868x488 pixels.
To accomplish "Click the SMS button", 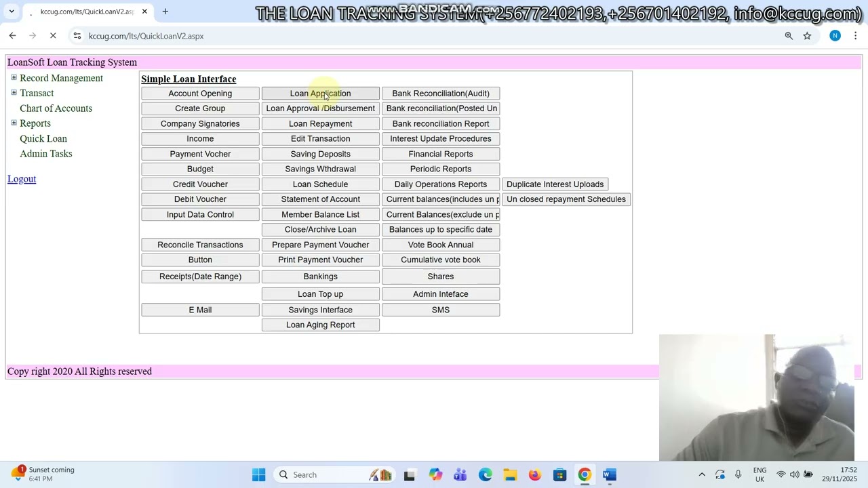I will [x=441, y=310].
